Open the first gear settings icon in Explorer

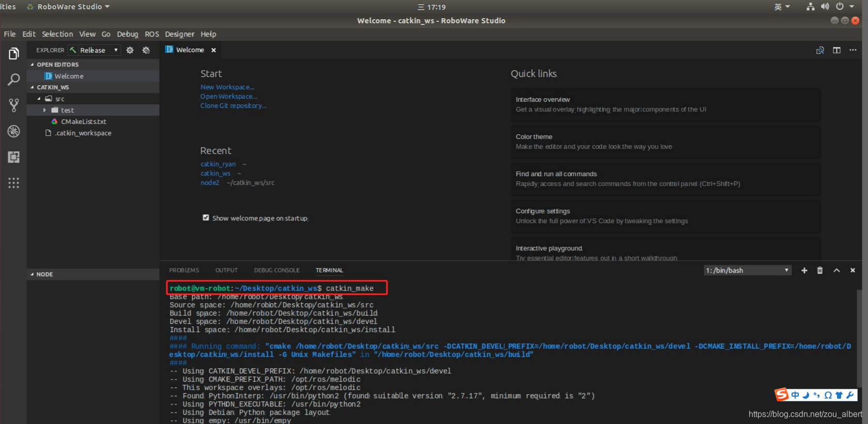[x=130, y=50]
